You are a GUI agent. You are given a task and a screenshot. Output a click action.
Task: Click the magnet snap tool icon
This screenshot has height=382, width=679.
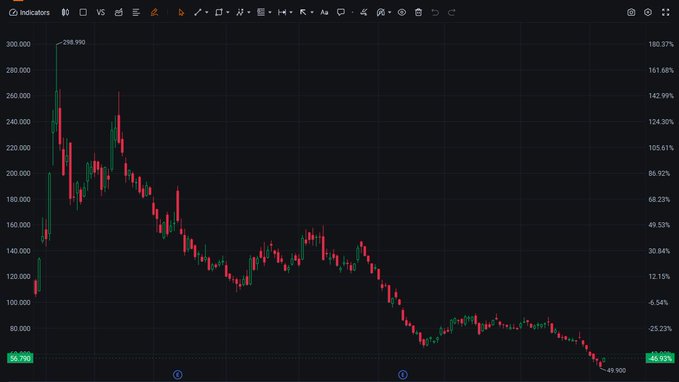[381, 13]
